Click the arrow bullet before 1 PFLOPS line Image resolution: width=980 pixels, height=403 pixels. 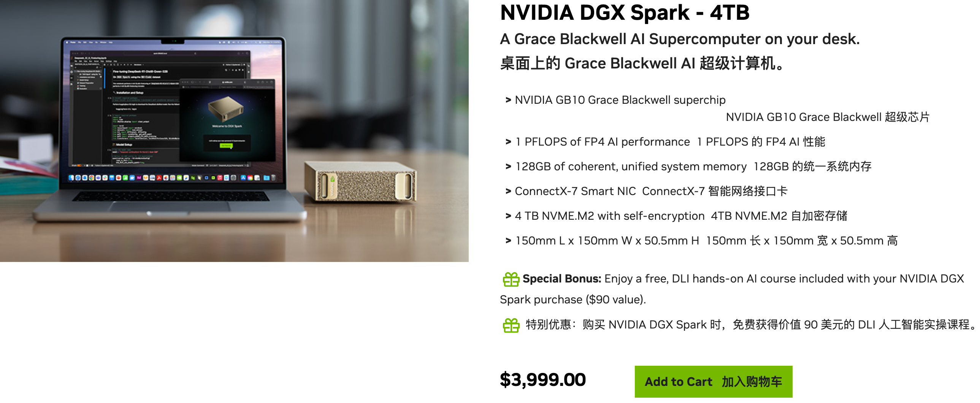508,142
